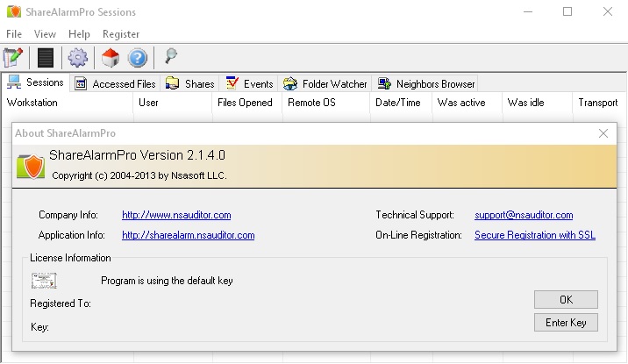Click the red house home icon
This screenshot has height=364, width=628.
111,58
